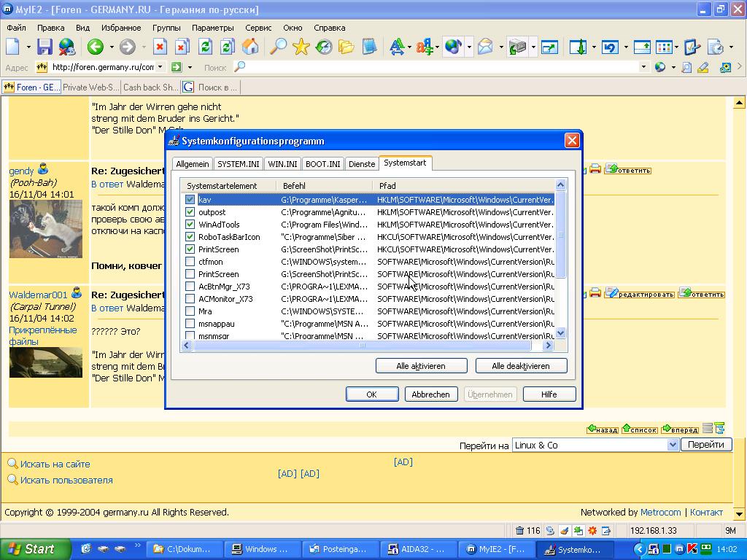
Task: Click the Alle deaktivieren button
Action: (x=521, y=366)
